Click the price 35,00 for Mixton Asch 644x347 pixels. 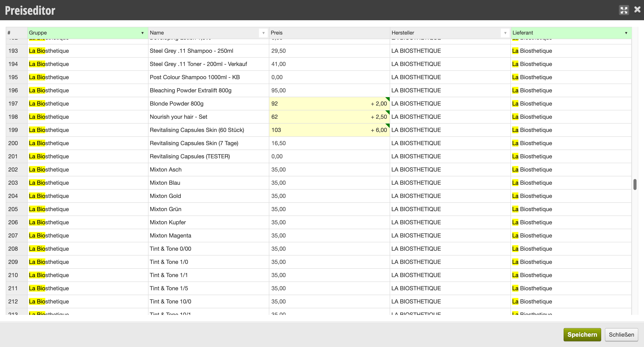(329, 170)
